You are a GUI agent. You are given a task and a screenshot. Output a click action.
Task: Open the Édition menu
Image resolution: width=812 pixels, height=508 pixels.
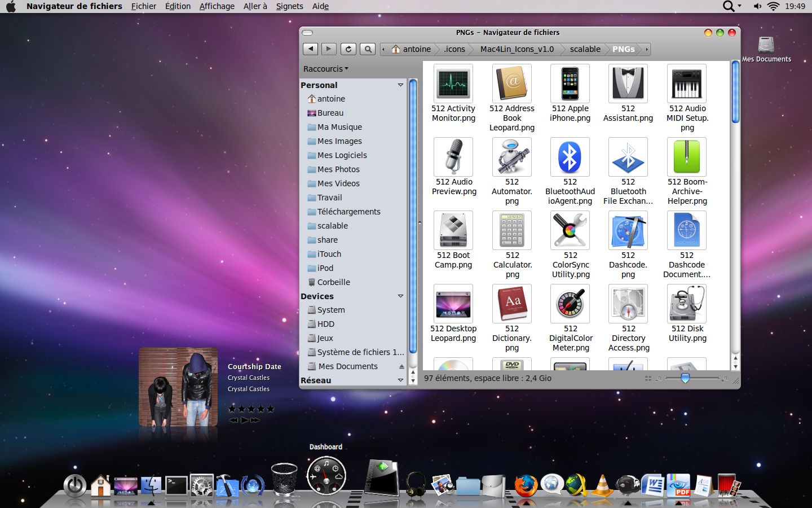(178, 6)
